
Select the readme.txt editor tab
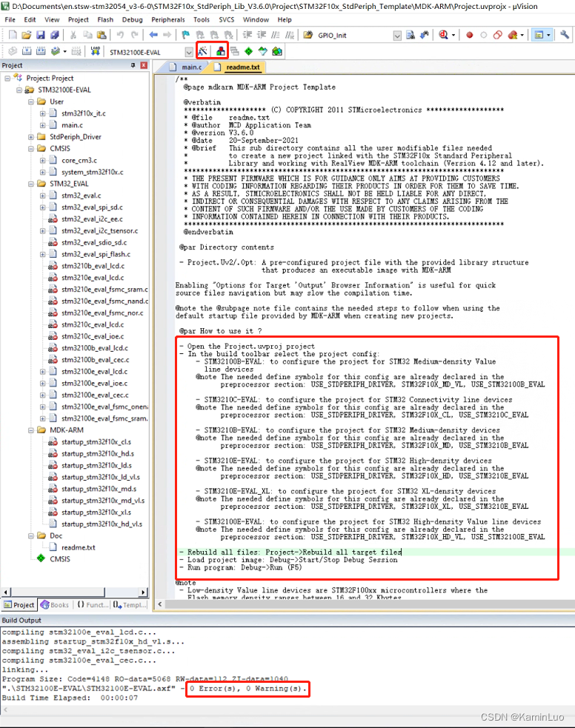tap(239, 67)
